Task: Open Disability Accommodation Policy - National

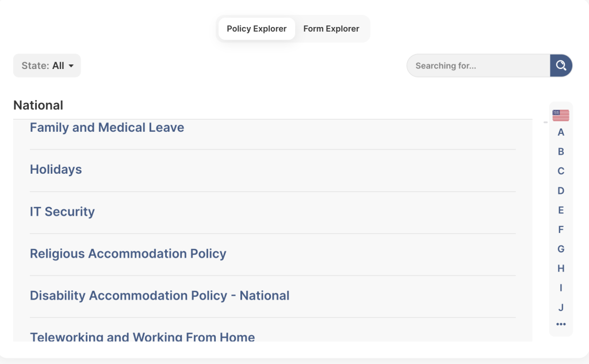Action: click(x=160, y=296)
